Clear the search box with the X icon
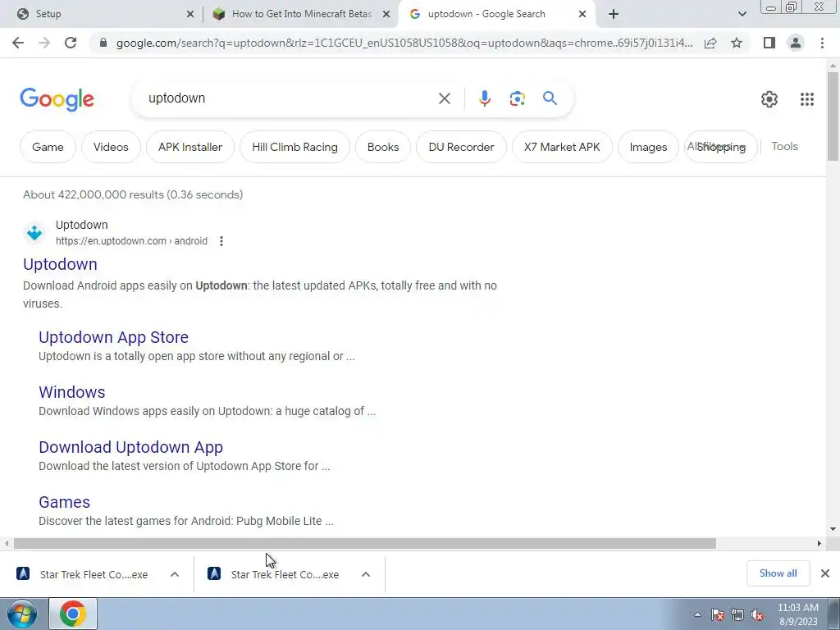This screenshot has width=840, height=630. 444,98
